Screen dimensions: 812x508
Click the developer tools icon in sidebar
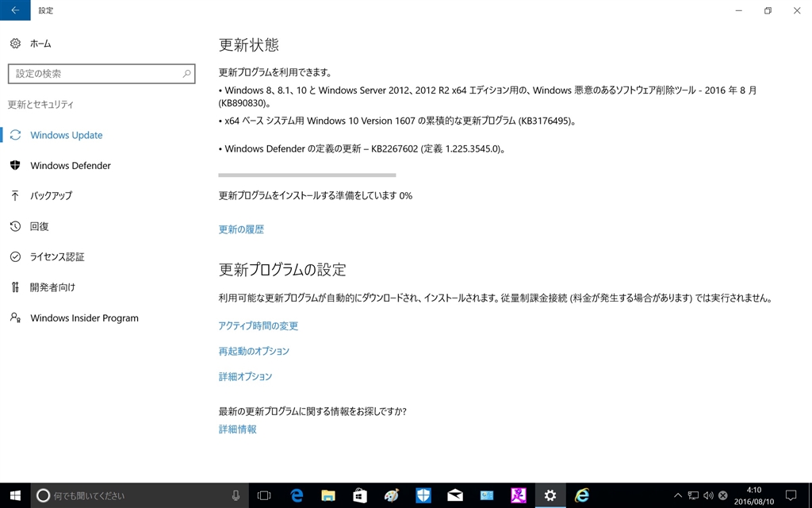pos(16,287)
